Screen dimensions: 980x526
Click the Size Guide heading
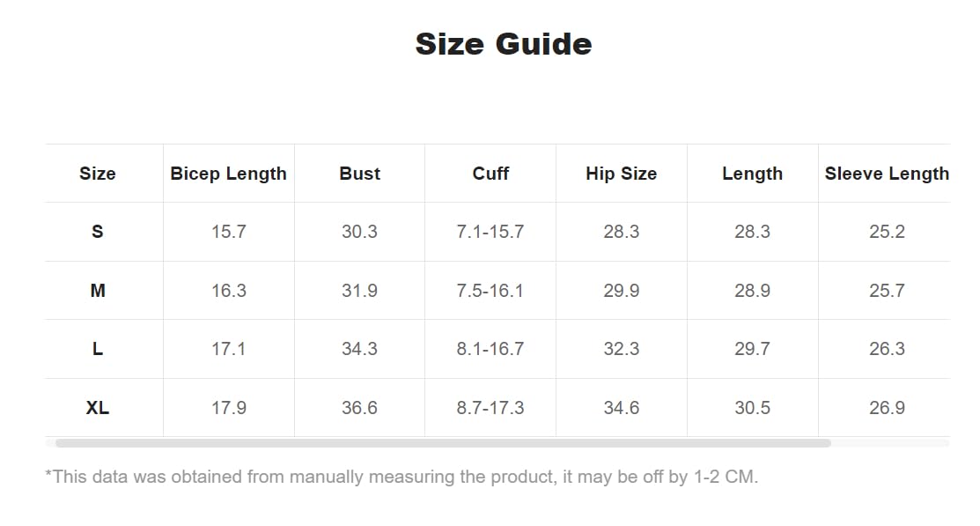point(504,44)
